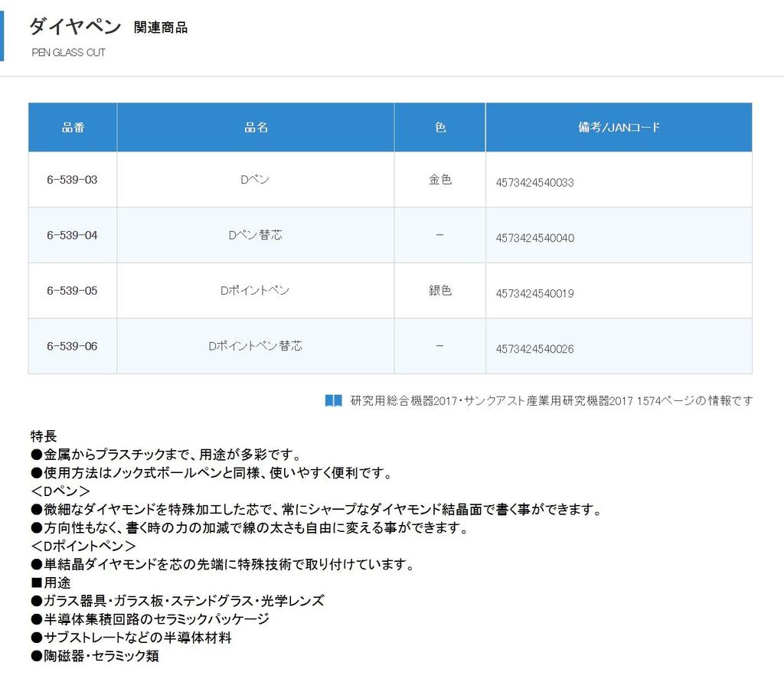Click JAN code 4573424540040
Viewport: 784px width, 695px height.
[534, 238]
